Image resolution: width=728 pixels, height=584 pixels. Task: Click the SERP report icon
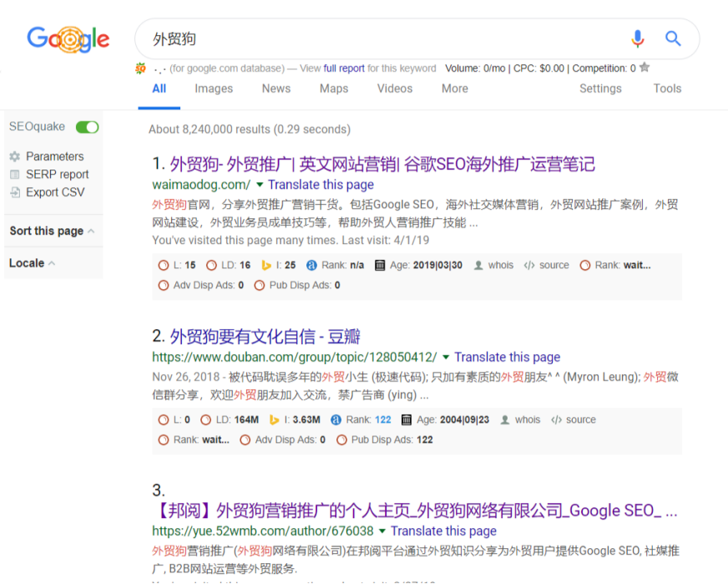(15, 175)
